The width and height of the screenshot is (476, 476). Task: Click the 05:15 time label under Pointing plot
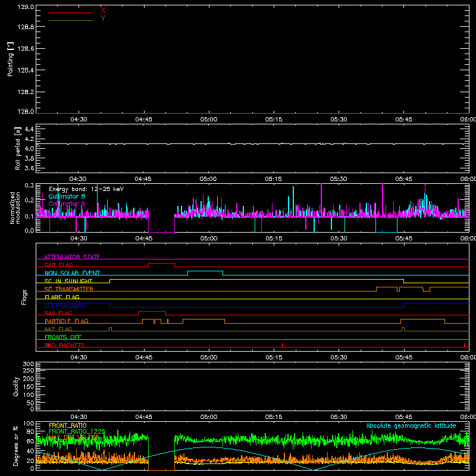point(274,120)
